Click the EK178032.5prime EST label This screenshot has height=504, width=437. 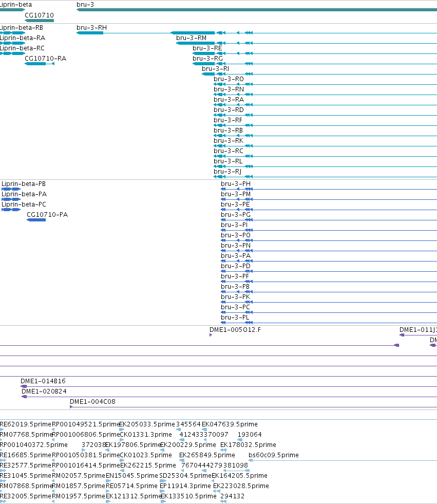coord(248,445)
